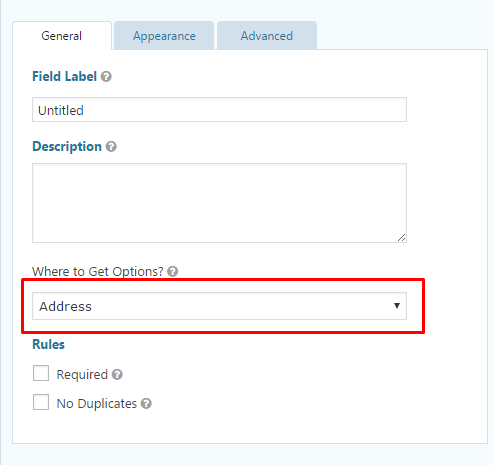Click the No Duplicates label text
494x465 pixels.
click(97, 404)
